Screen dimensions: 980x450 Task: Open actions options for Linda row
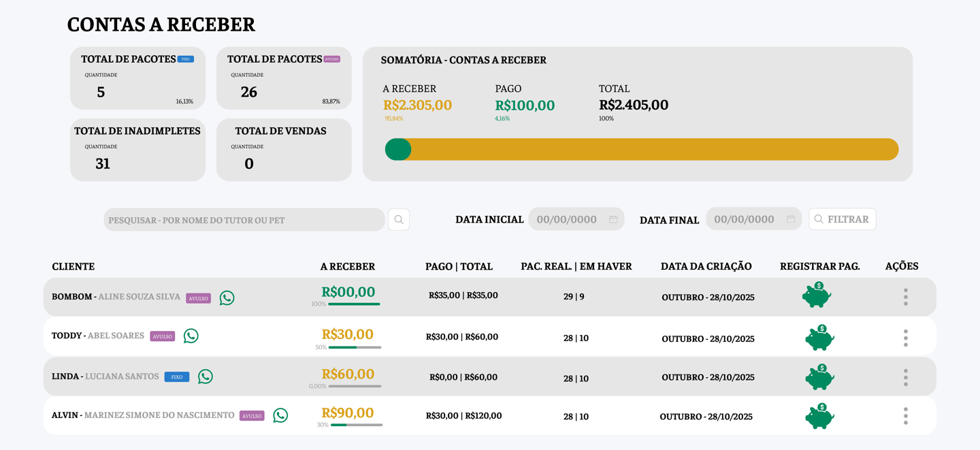tap(905, 377)
